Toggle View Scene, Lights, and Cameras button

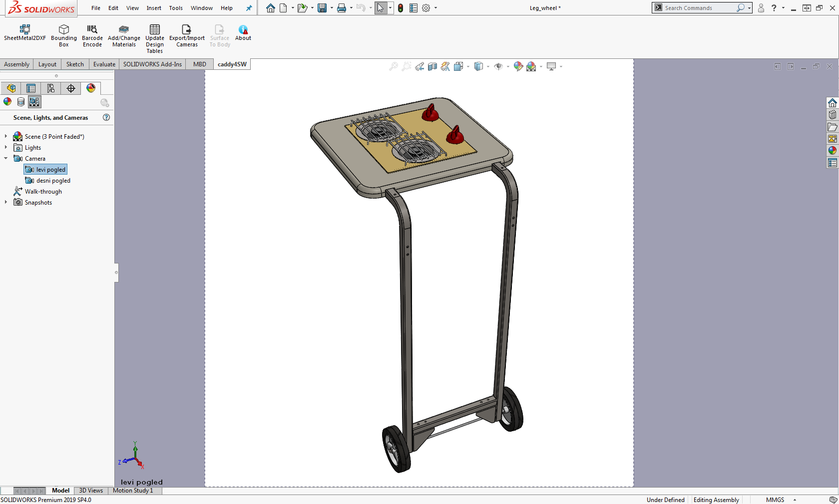(34, 102)
